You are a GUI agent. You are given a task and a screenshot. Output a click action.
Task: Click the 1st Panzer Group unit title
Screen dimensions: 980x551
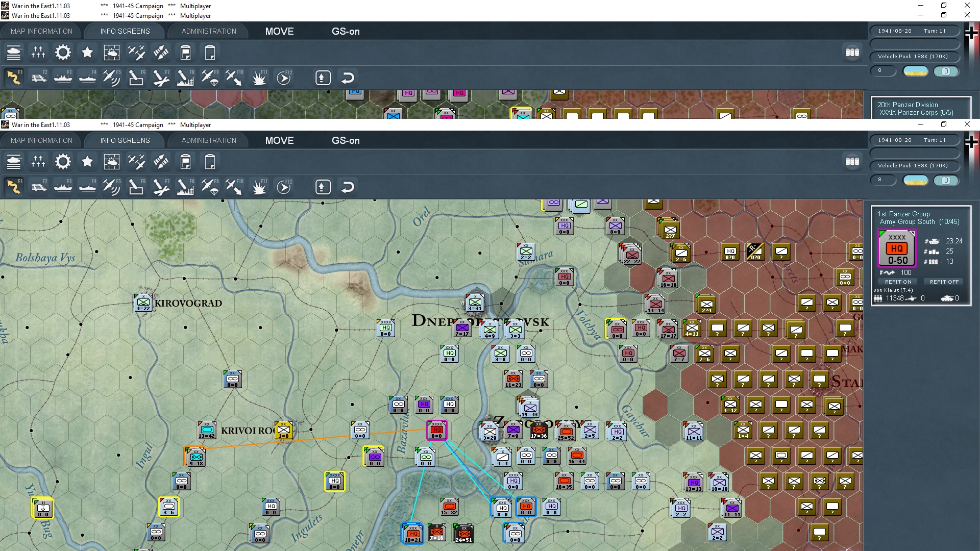point(904,214)
